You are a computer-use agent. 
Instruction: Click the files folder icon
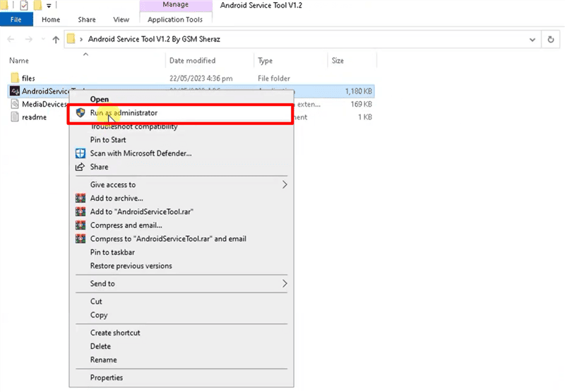pyautogui.click(x=15, y=78)
